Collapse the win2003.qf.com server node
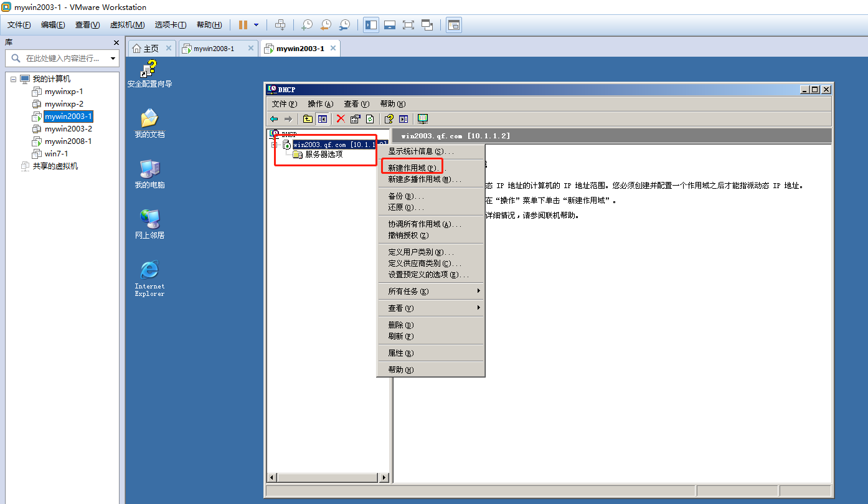The height and width of the screenshot is (504, 868). tap(274, 145)
